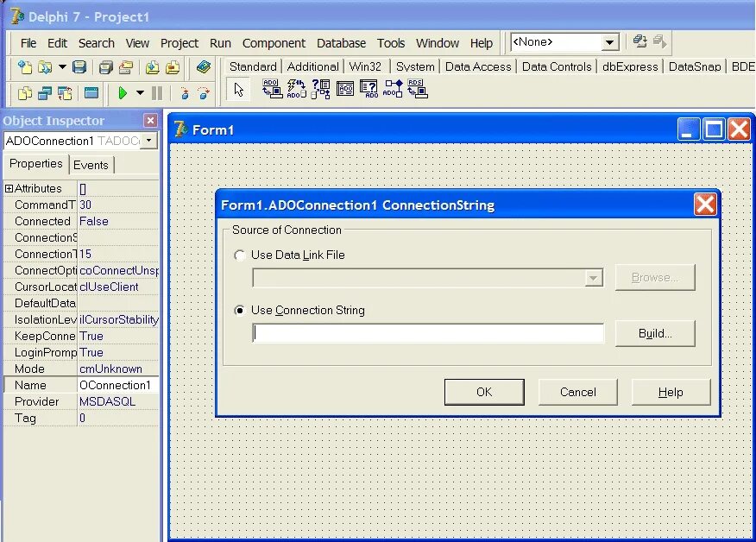Click the Mode value cmUnknown
756x542 pixels.
118,369
